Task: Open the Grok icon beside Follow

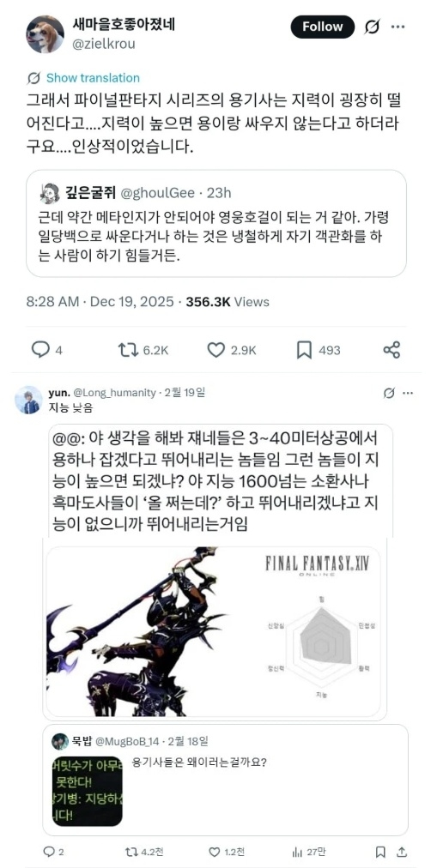Action: (x=371, y=27)
